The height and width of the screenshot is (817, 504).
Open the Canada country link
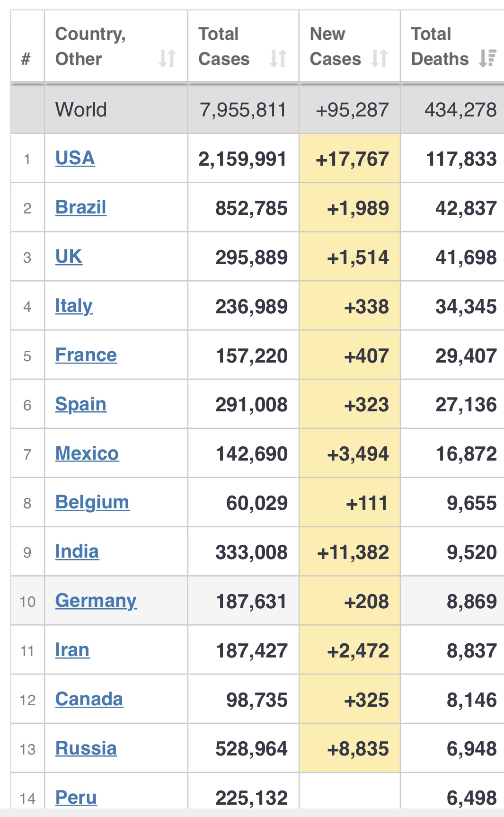(x=89, y=699)
